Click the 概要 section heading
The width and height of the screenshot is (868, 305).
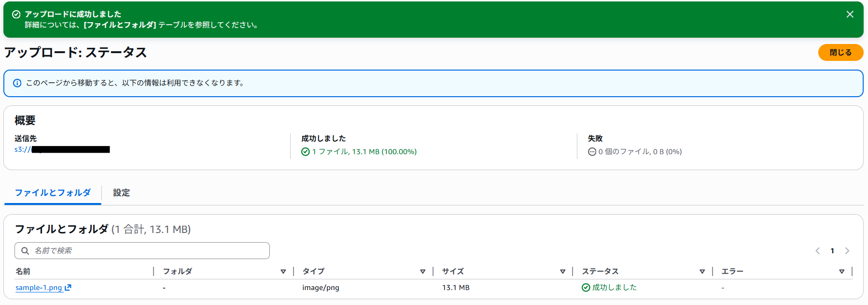coord(25,120)
